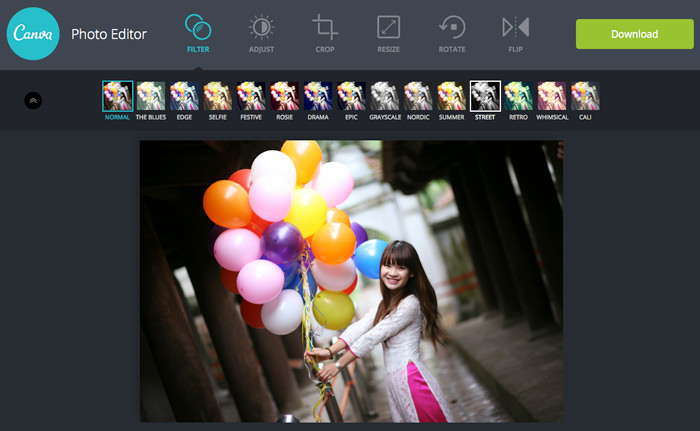This screenshot has height=431, width=700.
Task: Select the Flip tool
Action: 516,34
